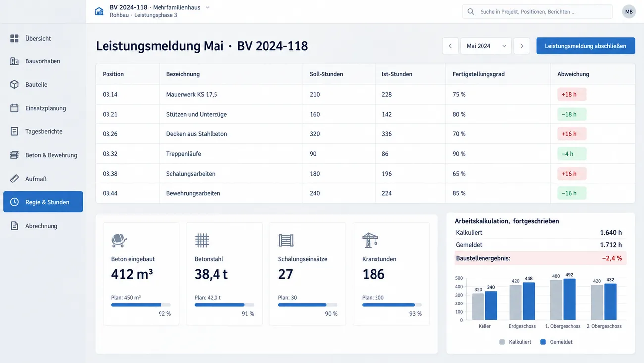Click the Betonstahl progress bar
The image size is (644, 363).
[x=224, y=305]
